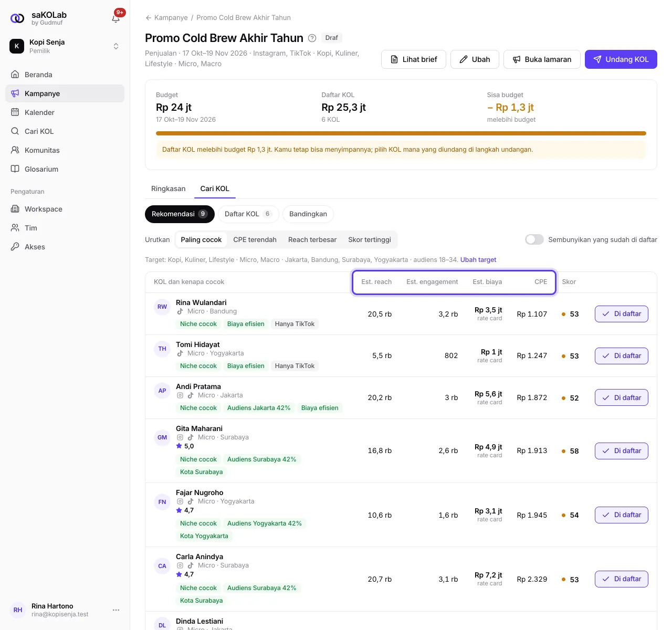Click Buka lamaran button
Screen dimensions: 672x630
pos(542,59)
